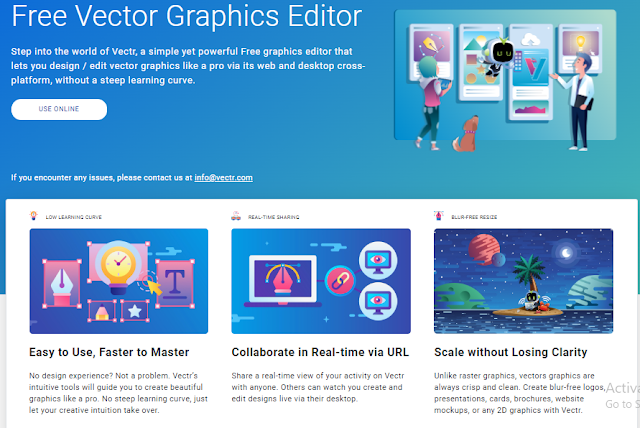This screenshot has height=428, width=640.
Task: Click the icon beside Real-Time Sharing
Action: click(x=236, y=215)
